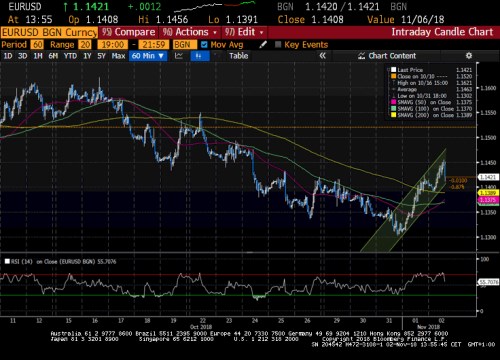Click the Chart Content icon
Viewport: 500px width, 360px height.
click(x=362, y=56)
